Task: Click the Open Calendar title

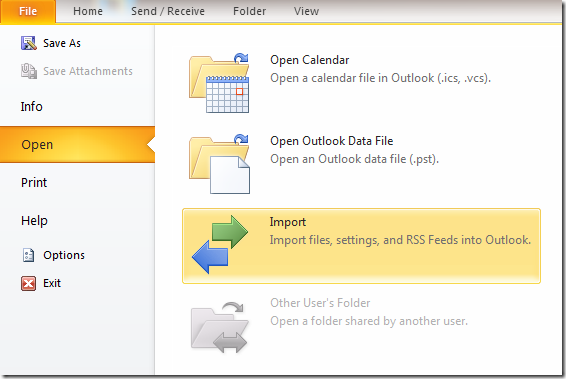Action: pyautogui.click(x=310, y=60)
